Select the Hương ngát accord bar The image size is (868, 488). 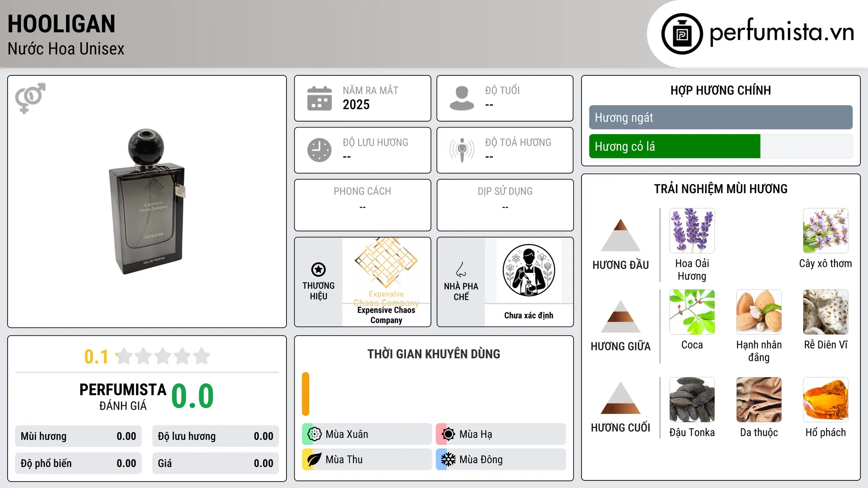(x=721, y=117)
